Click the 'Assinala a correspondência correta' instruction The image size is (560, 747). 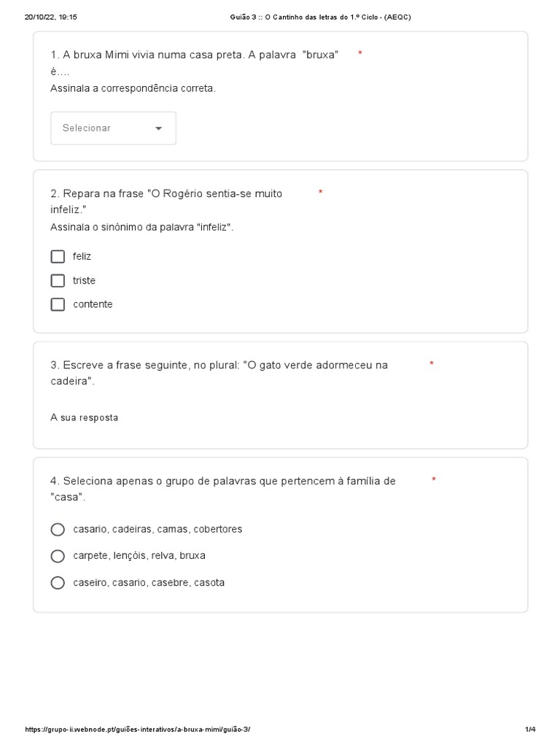[133, 88]
